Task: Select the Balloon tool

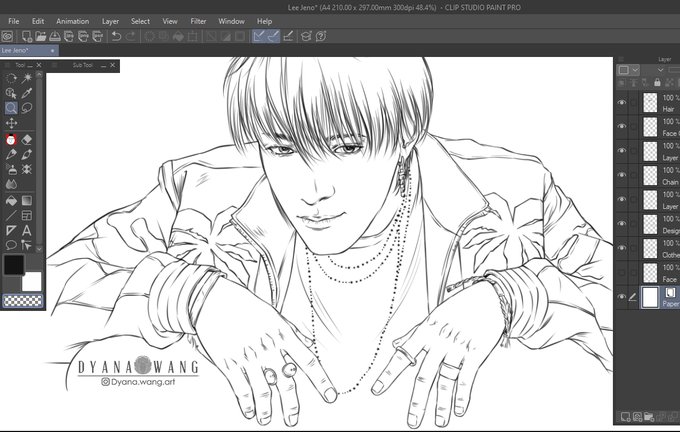Action: point(11,245)
